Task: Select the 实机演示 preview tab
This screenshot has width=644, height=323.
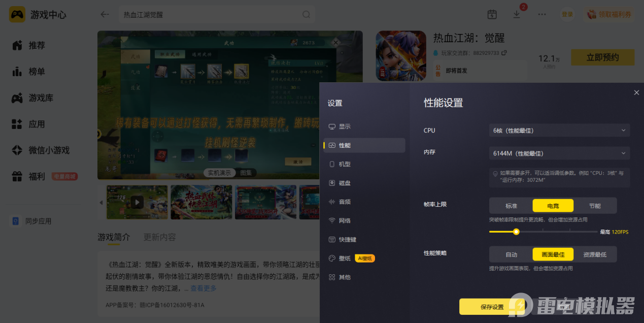Action: pyautogui.click(x=220, y=173)
